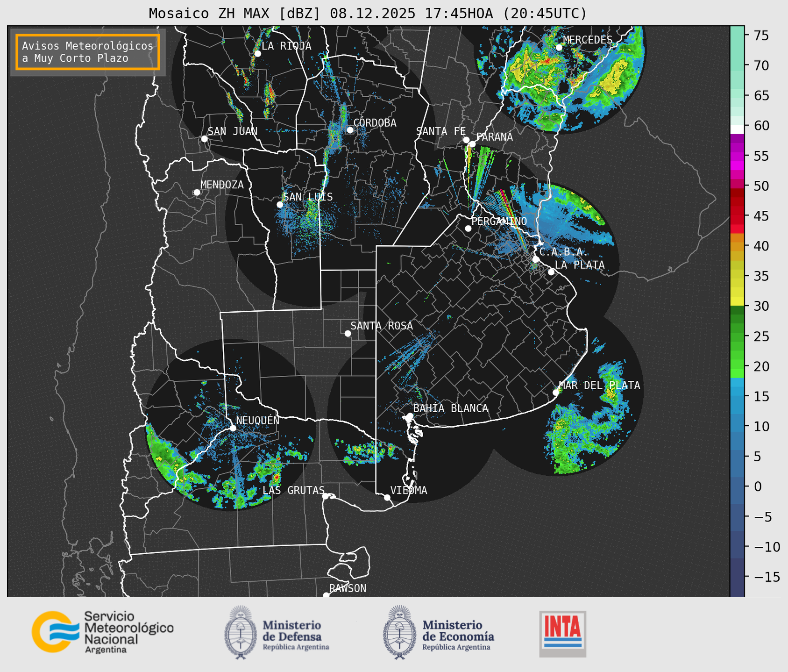Click the La Plata city marker
788x672 pixels.
(x=551, y=272)
